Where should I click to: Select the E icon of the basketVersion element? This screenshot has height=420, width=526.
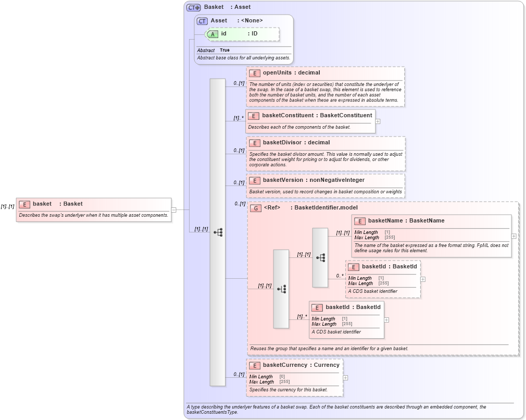(x=255, y=180)
